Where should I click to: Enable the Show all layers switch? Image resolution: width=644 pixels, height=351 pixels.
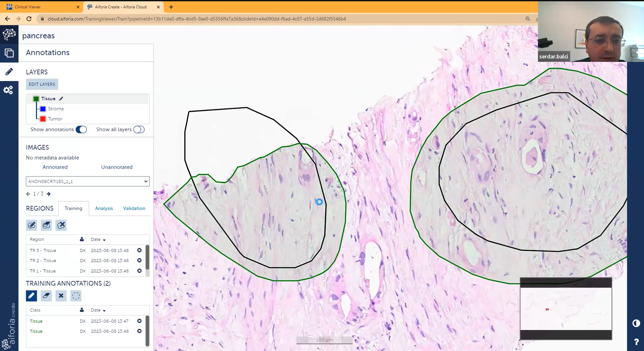139,130
